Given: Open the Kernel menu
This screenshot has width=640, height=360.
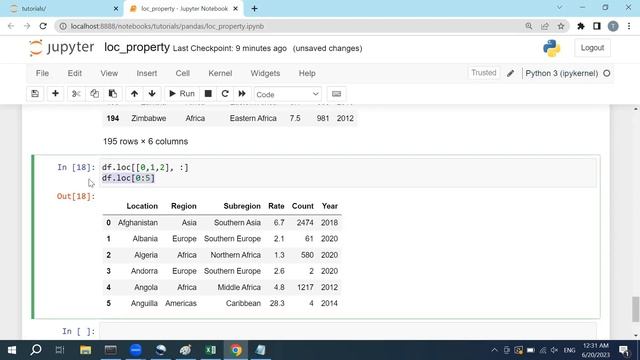Looking at the screenshot, I should point(220,73).
